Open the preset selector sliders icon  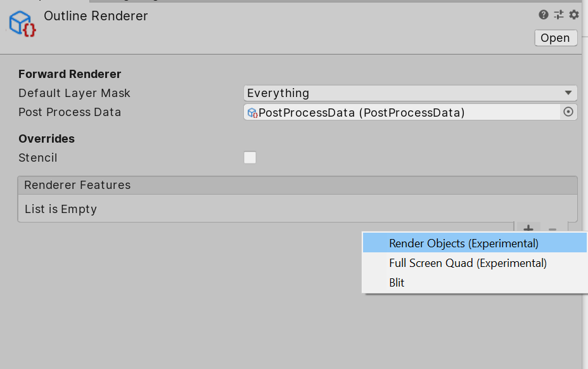click(559, 15)
